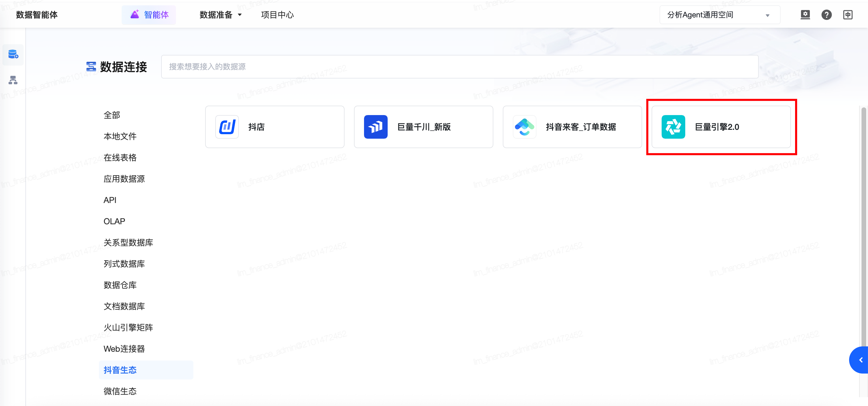Open the 分析Agent通用空间 workspace selector
Image resolution: width=868 pixels, height=406 pixels.
719,15
